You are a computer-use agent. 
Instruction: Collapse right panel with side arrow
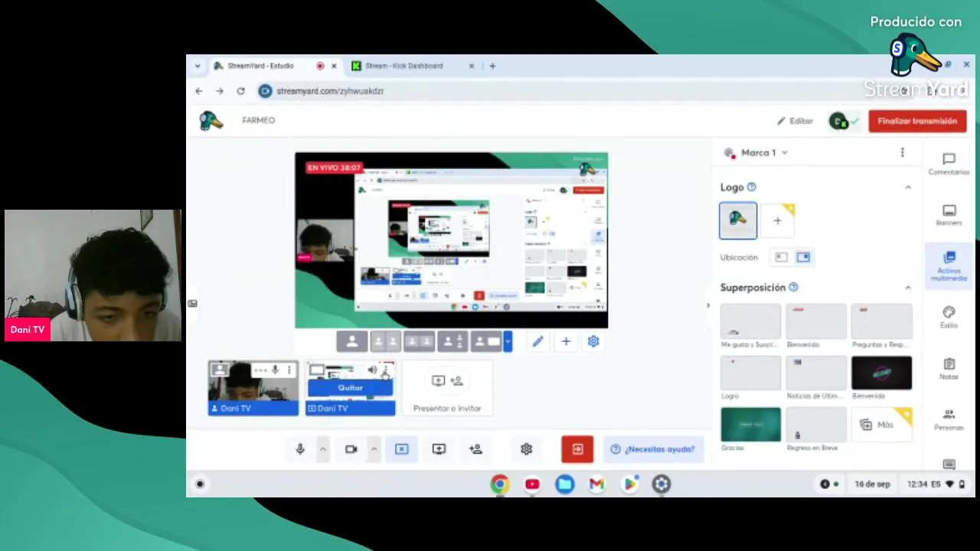pos(707,305)
